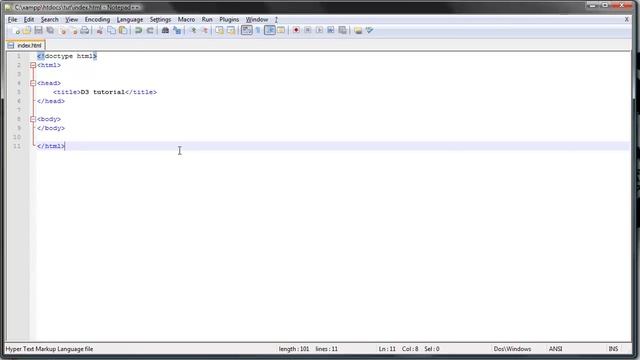Click ANSI encoding in status bar

[555, 349]
